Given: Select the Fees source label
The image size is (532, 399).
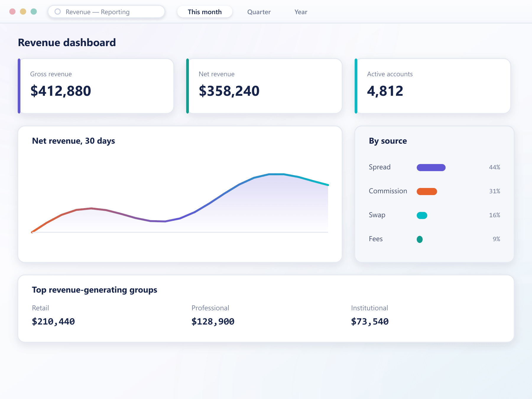Looking at the screenshot, I should coord(376,239).
